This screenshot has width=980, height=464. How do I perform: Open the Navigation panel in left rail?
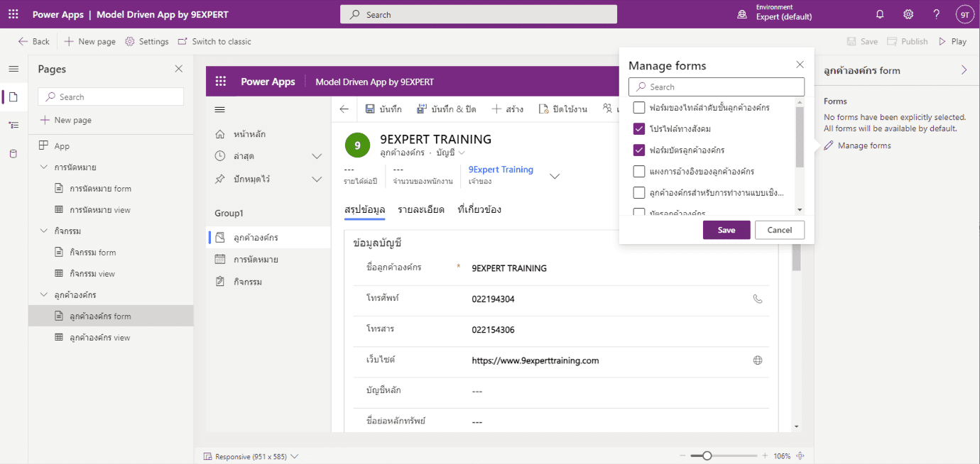[x=13, y=123]
